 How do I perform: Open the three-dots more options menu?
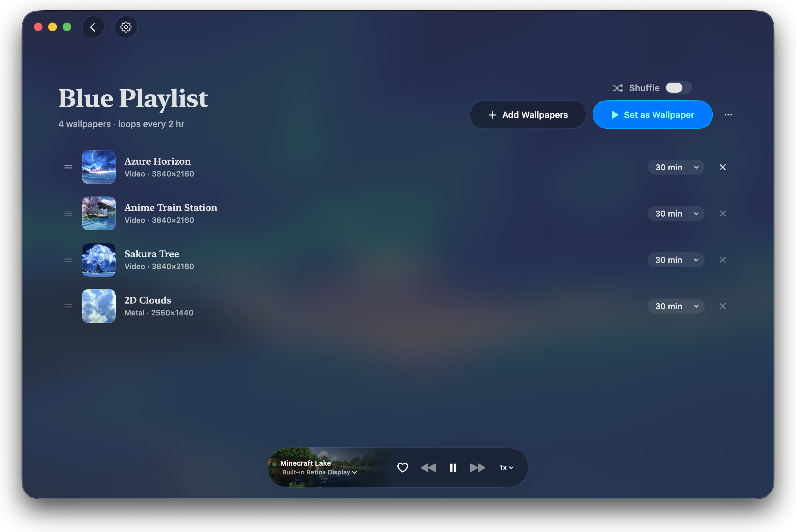click(x=728, y=115)
